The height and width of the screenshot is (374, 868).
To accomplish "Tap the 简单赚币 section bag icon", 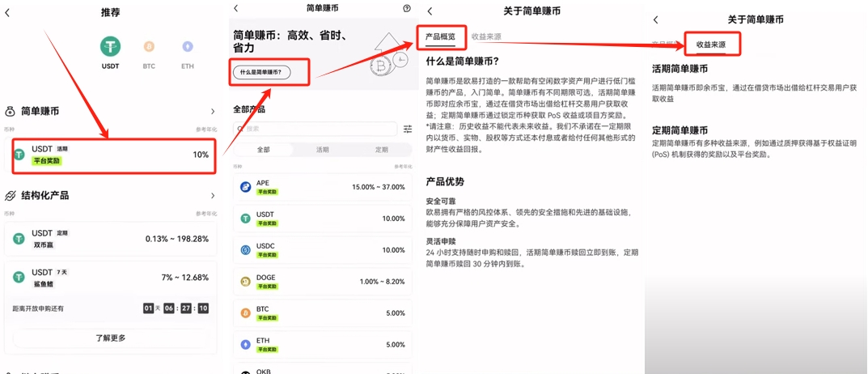I will [x=10, y=112].
